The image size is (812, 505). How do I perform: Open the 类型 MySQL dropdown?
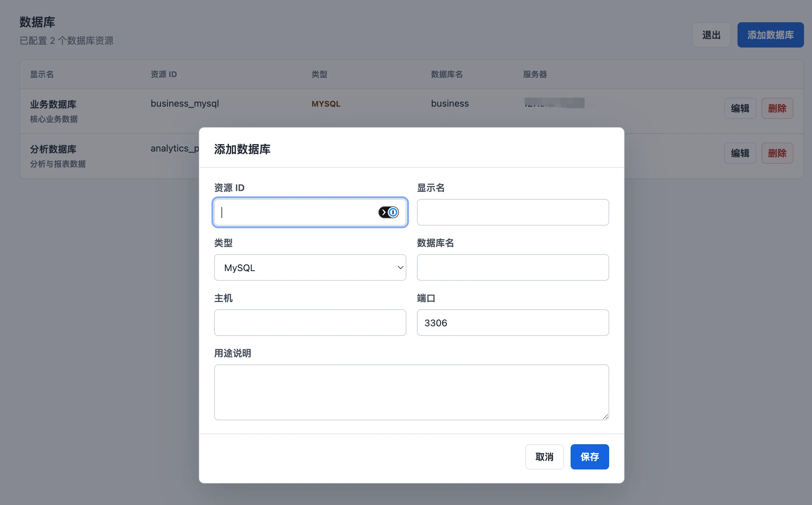coord(310,267)
